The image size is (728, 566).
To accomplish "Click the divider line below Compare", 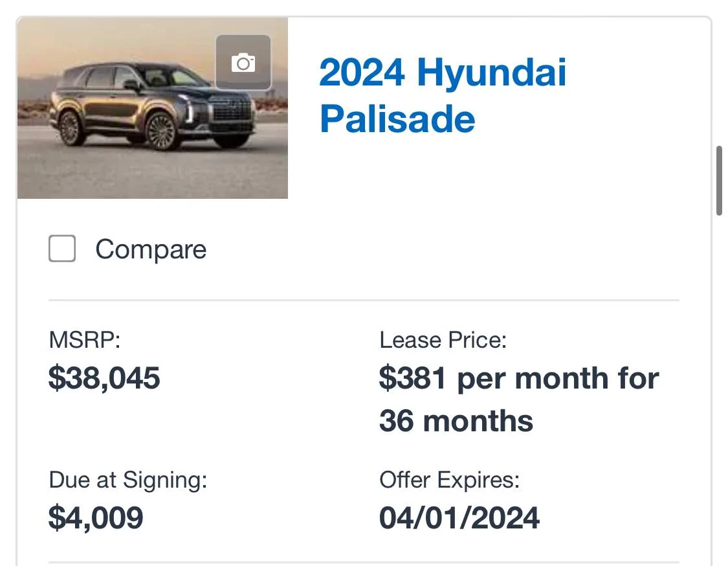I will click(364, 300).
